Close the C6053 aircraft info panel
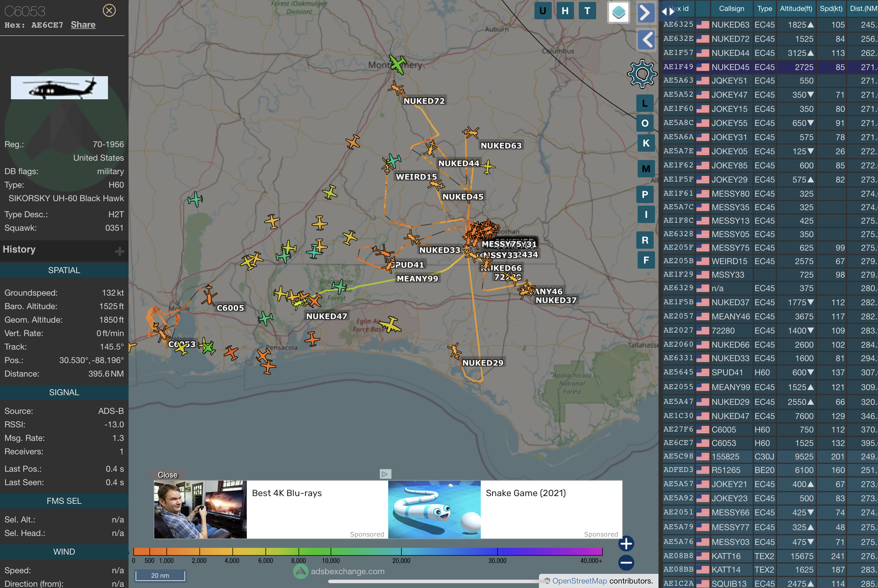878x588 pixels. pos(109,11)
